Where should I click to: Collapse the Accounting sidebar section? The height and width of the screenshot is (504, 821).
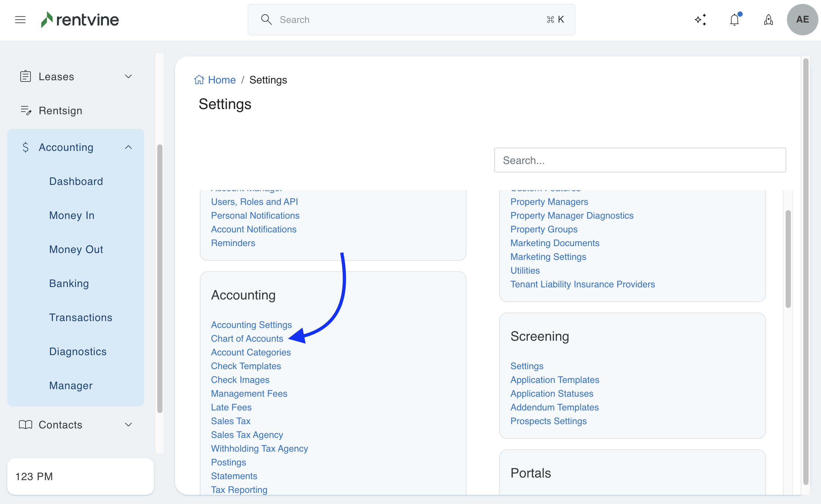pos(128,147)
